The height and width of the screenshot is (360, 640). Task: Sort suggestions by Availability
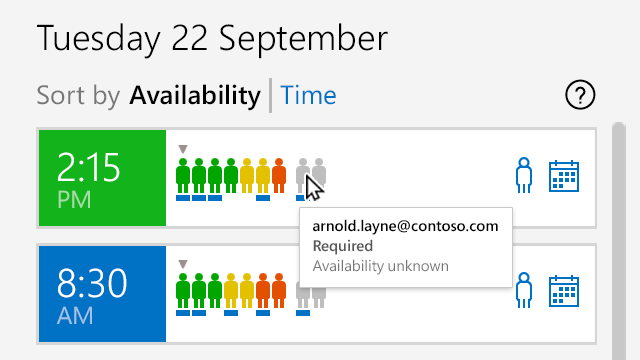(x=195, y=95)
